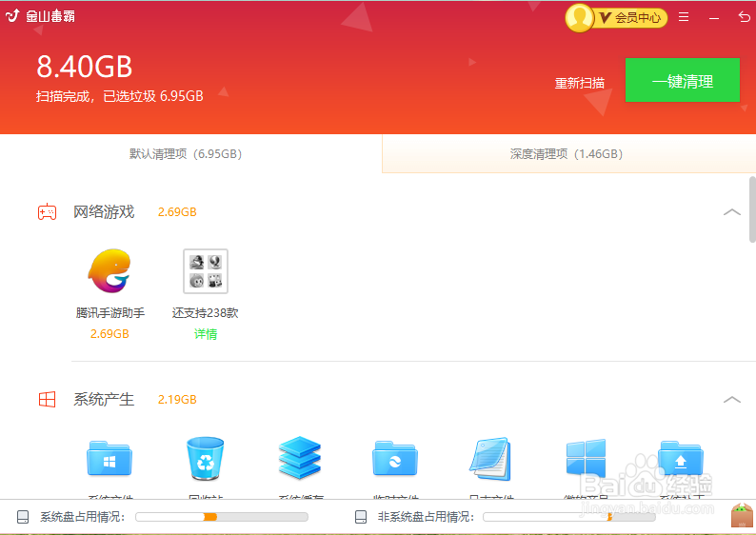Click the 非系统盘占用情况 usage bar

(x=569, y=517)
